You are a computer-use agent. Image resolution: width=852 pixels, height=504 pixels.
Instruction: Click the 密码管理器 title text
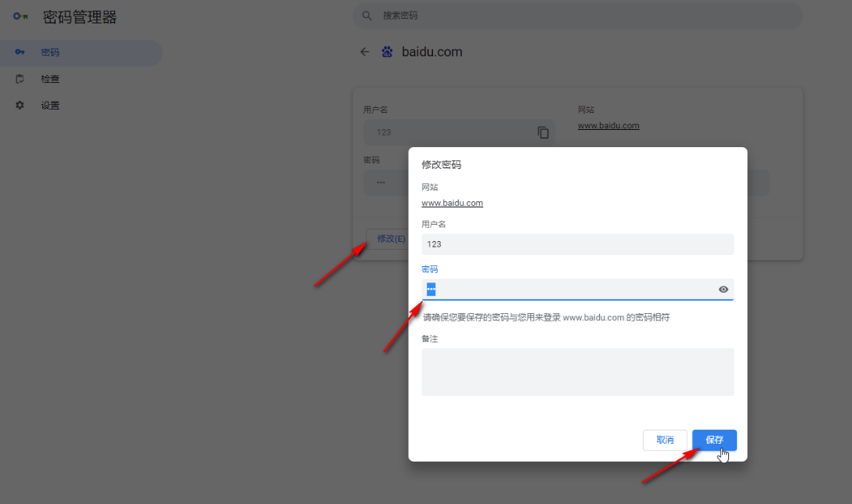80,17
